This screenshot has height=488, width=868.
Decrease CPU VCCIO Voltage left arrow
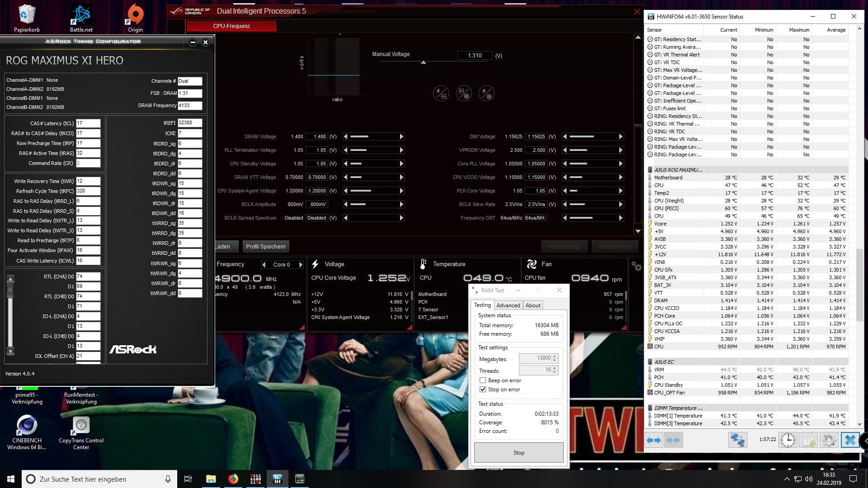tap(565, 177)
